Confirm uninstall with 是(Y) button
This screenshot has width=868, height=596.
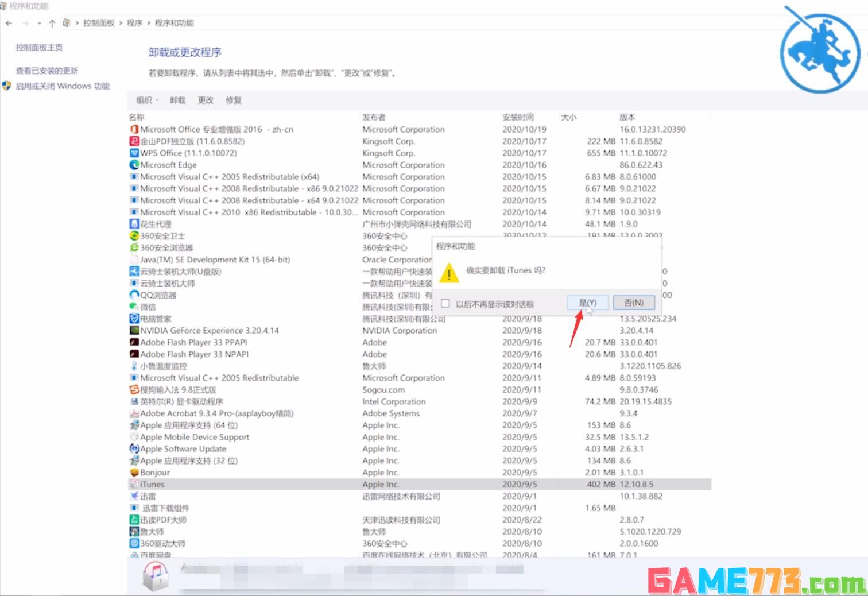pos(587,303)
